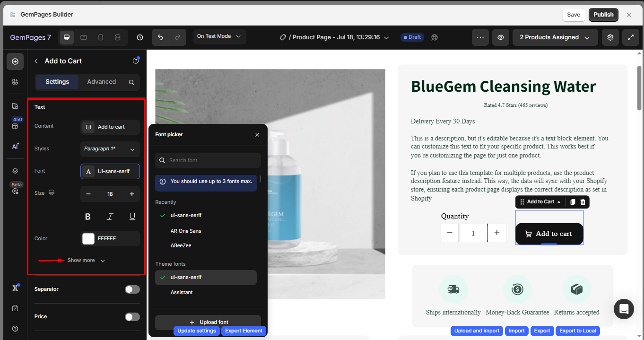Open the Styles Paragraph 1 dropdown

pyautogui.click(x=110, y=149)
